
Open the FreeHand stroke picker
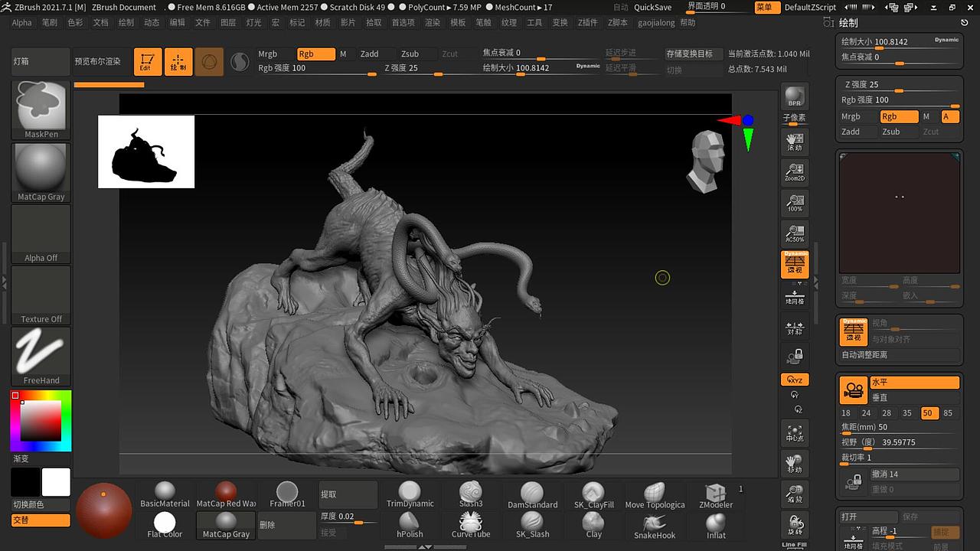(x=41, y=356)
